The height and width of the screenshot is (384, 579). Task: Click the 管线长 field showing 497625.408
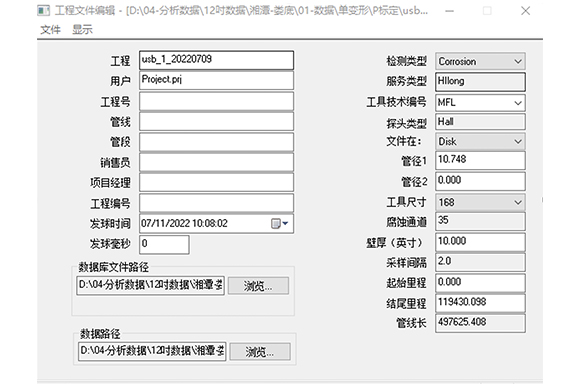pyautogui.click(x=480, y=323)
